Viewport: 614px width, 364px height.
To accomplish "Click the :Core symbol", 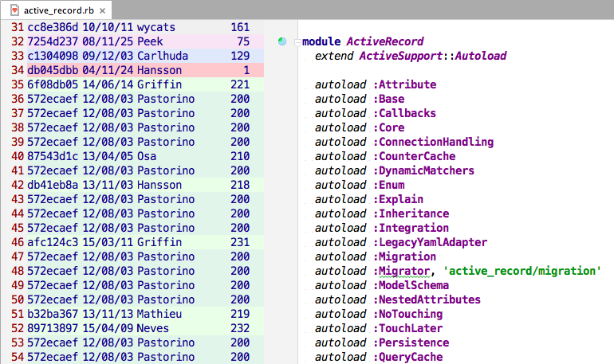I will (389, 127).
